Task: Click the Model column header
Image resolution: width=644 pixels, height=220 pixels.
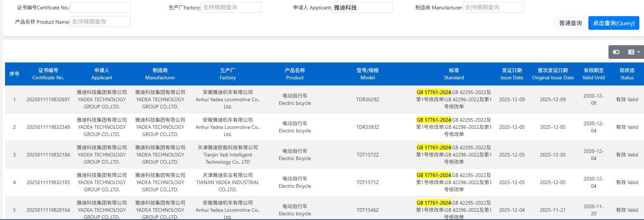Action: [x=368, y=74]
